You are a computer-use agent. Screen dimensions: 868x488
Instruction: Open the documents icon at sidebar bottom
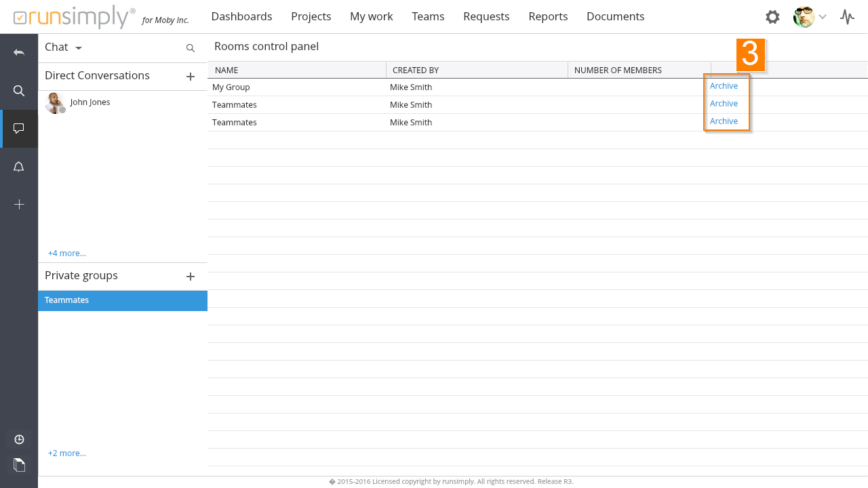pyautogui.click(x=19, y=464)
